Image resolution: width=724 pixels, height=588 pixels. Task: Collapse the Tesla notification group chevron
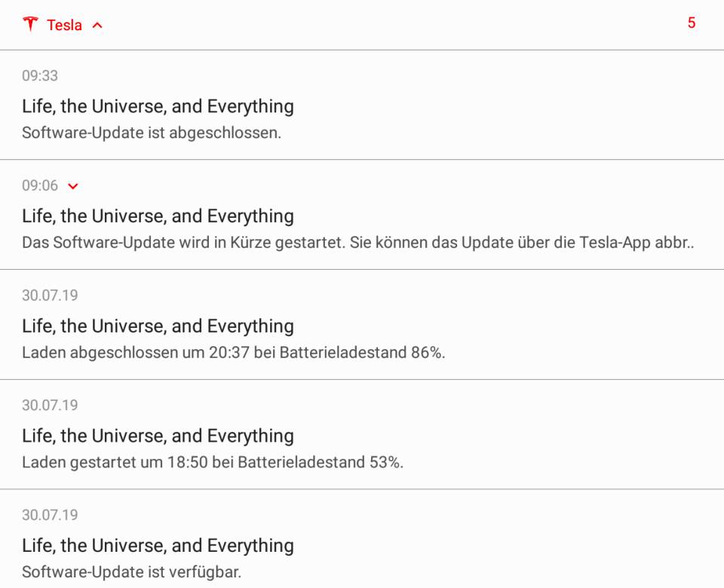(97, 25)
